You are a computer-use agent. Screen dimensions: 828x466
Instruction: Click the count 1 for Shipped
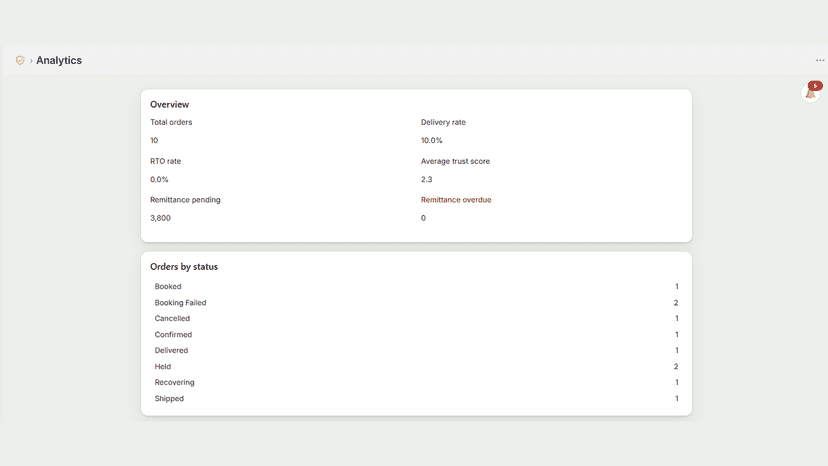(x=676, y=398)
